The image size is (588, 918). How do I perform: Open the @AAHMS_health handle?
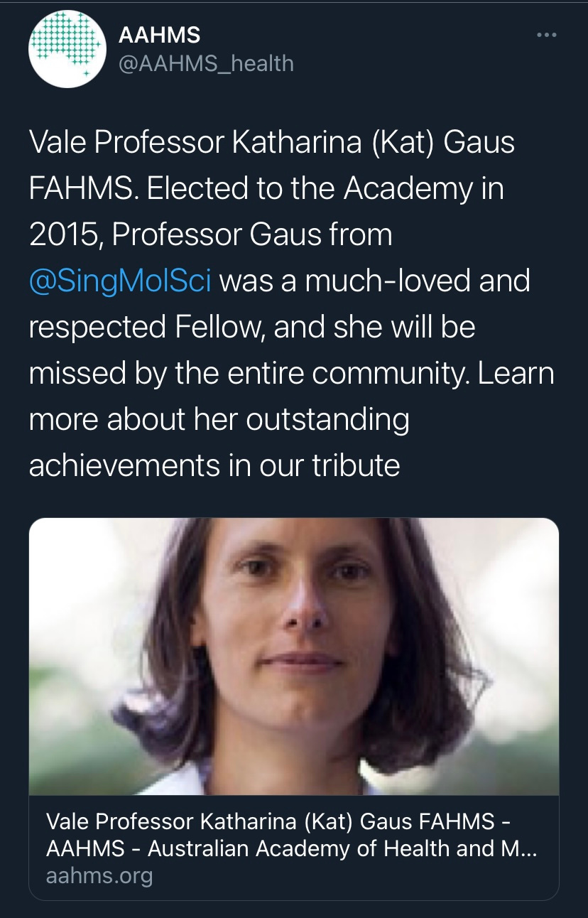pos(206,63)
